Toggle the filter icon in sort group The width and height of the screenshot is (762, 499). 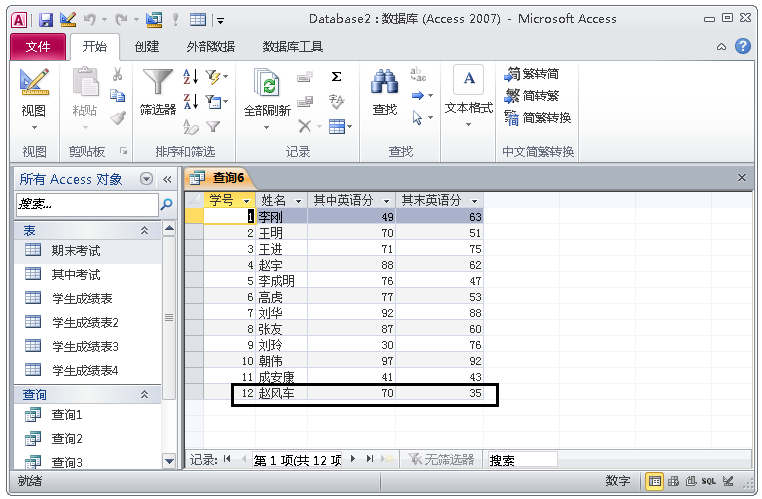213,127
